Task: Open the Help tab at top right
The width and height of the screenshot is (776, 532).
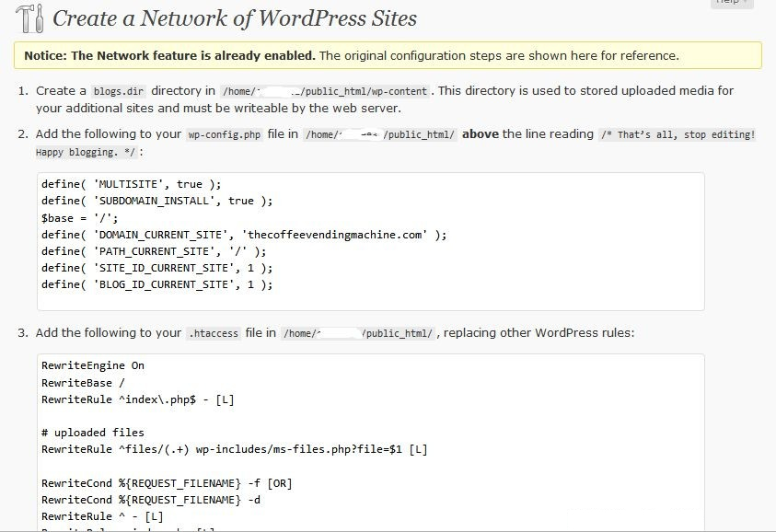Action: (732, 3)
